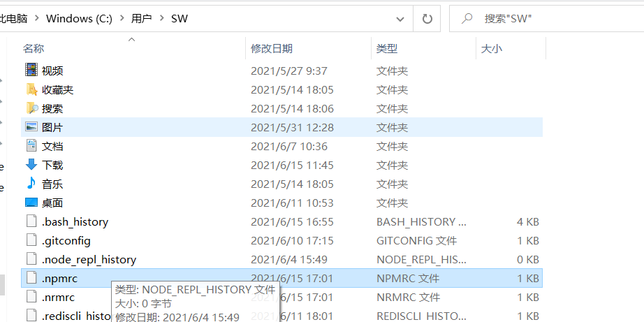Viewport: 644px width, 322px height.
Task: Select the 图片 folder name
Action: click(52, 127)
